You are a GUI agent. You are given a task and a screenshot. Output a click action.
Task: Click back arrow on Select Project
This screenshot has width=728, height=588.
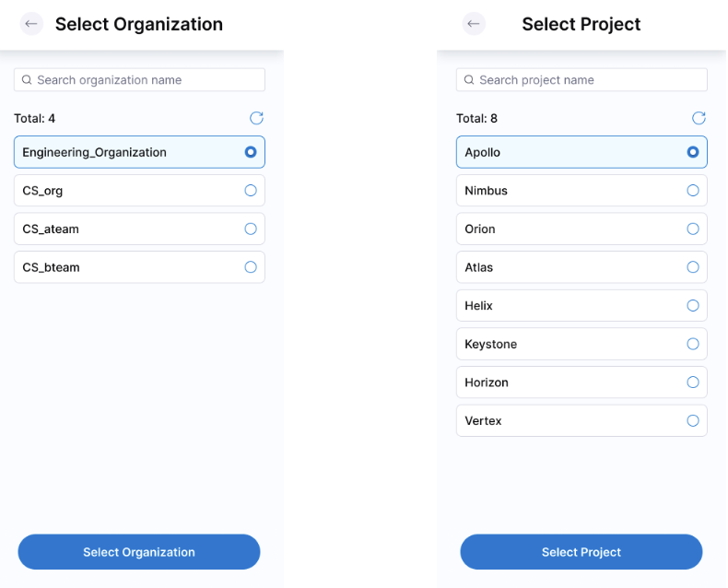tap(475, 24)
